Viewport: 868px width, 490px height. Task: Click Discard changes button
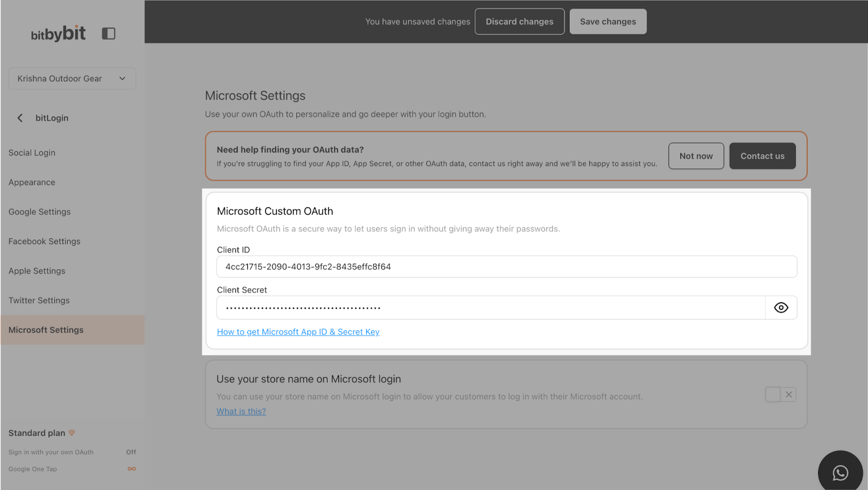tap(520, 22)
